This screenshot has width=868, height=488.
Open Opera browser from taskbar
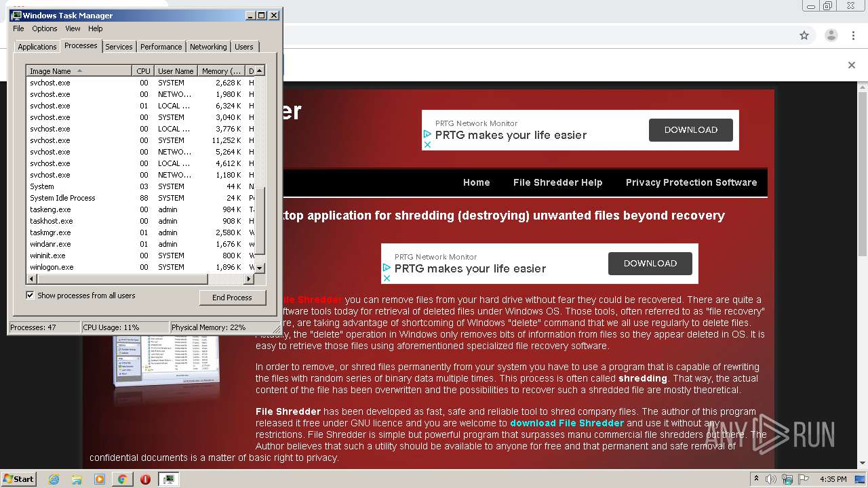145,479
